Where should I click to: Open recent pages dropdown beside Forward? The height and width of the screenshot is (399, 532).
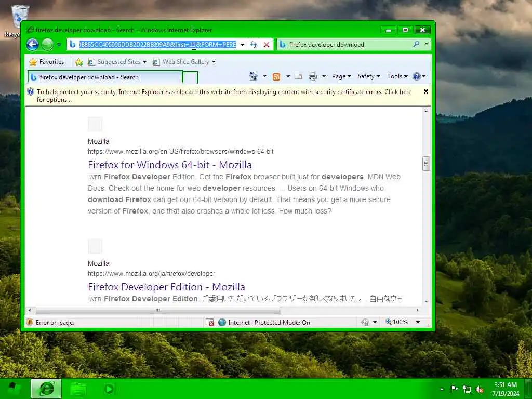tap(59, 45)
